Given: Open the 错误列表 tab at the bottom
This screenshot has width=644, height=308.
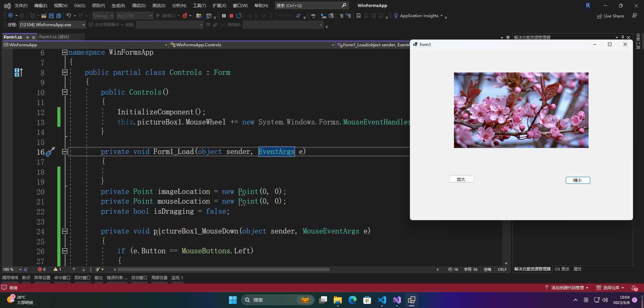Looking at the screenshot, I should (x=117, y=278).
